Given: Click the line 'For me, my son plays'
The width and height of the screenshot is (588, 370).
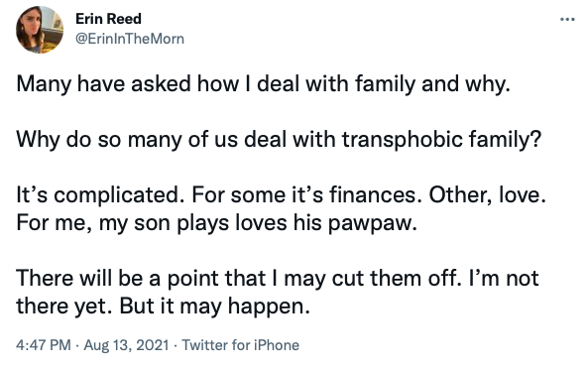Looking at the screenshot, I should tap(216, 223).
